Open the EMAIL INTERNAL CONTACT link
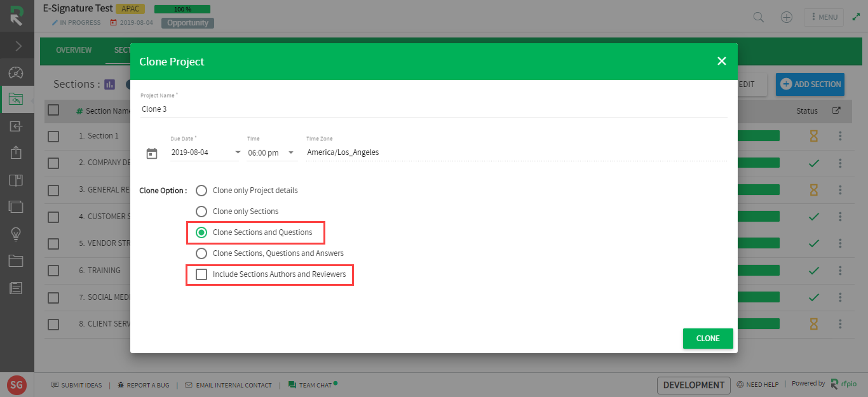The image size is (868, 397). [229, 385]
